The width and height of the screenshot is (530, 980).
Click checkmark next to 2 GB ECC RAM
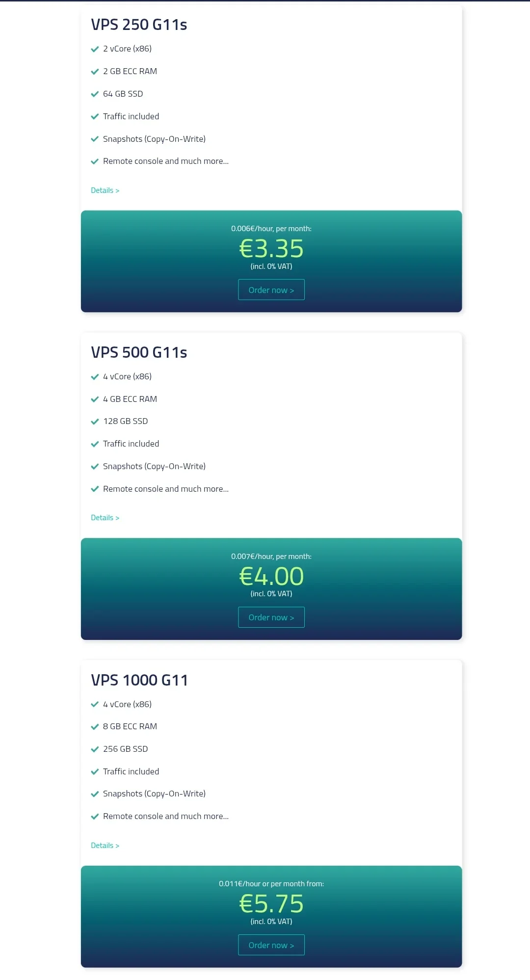point(95,72)
